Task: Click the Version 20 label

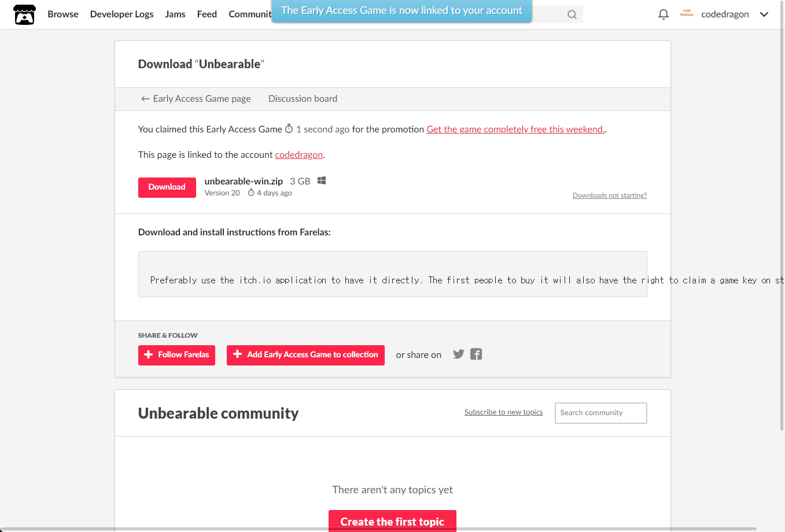Action: [222, 193]
